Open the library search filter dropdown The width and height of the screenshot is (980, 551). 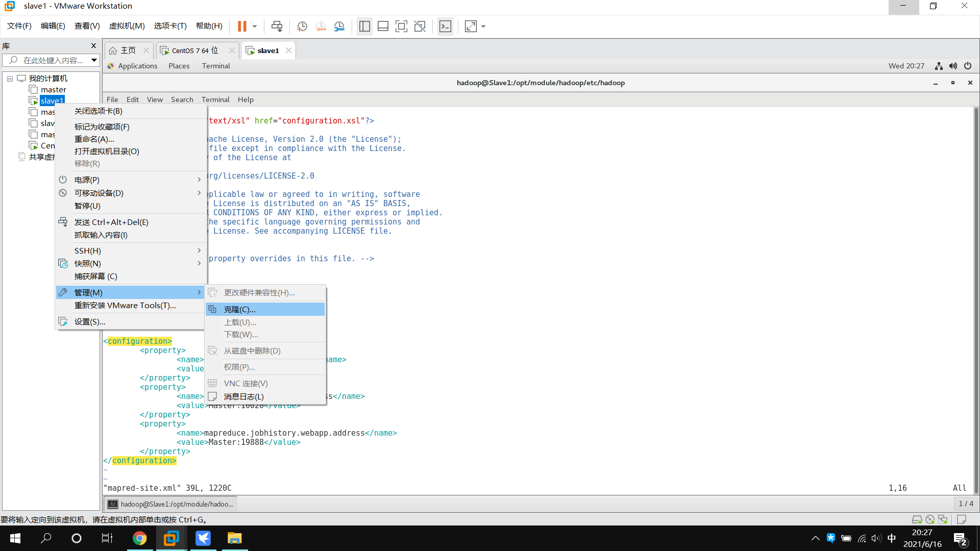click(x=94, y=60)
